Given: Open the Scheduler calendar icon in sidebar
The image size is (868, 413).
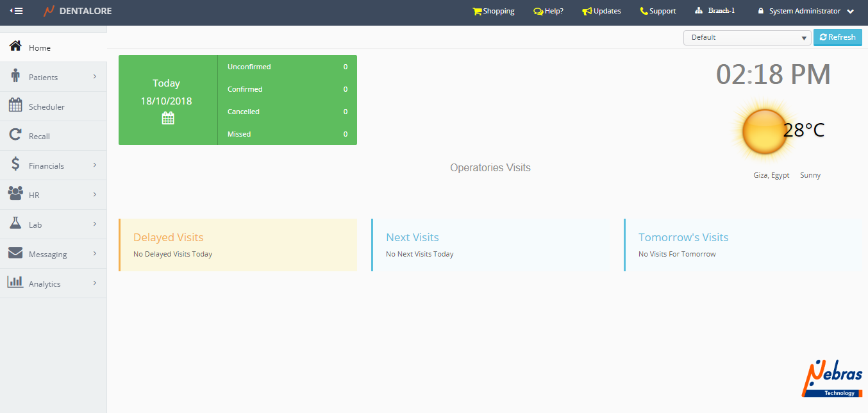Looking at the screenshot, I should tap(15, 106).
